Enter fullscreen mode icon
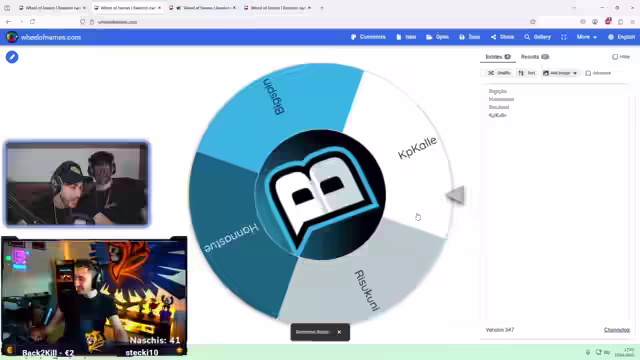The height and width of the screenshot is (360, 640). [x=564, y=37]
